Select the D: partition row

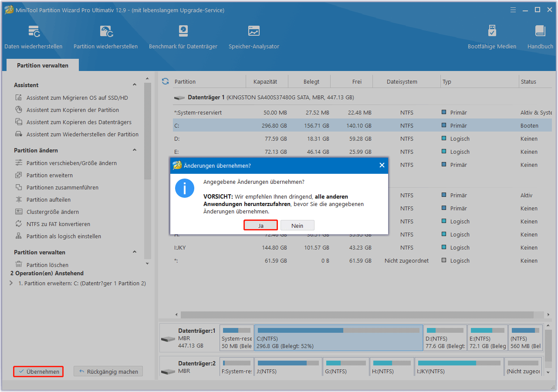[362, 139]
